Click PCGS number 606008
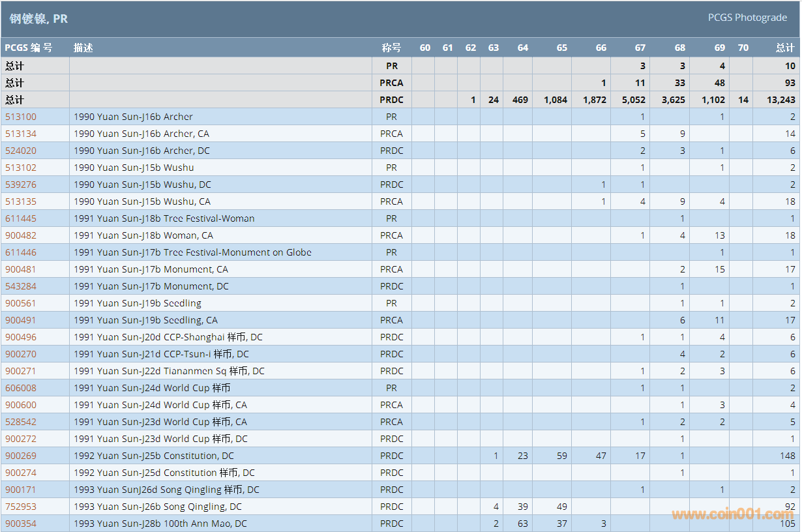802x532 pixels. coord(21,388)
